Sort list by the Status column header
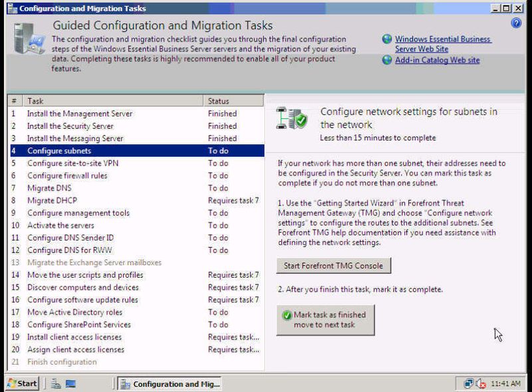Viewport: 532px width, 392px height. click(233, 101)
